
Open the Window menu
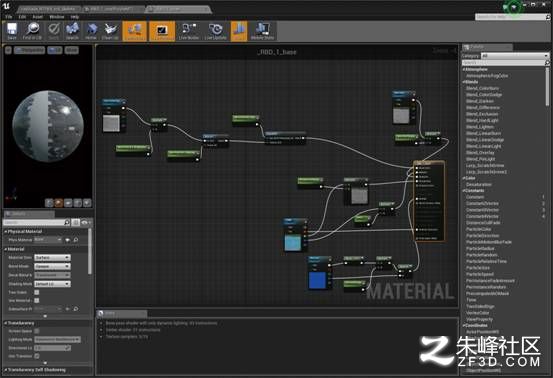[x=56, y=17]
